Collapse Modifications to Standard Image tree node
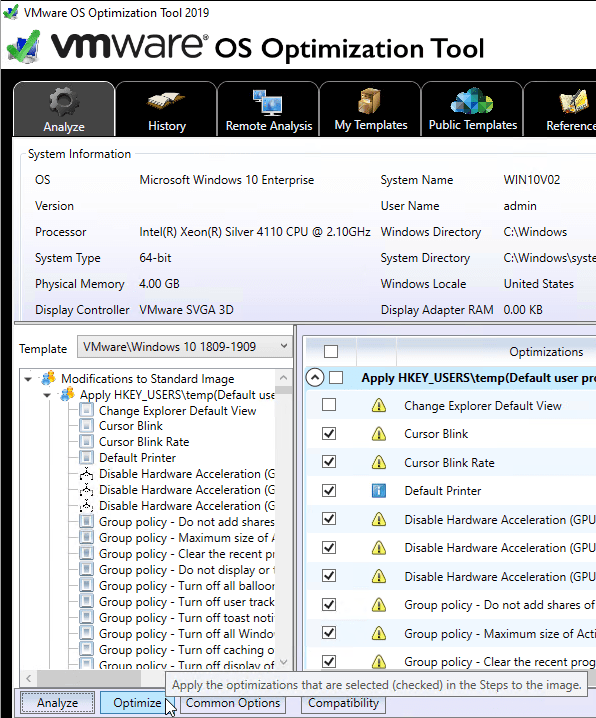The height and width of the screenshot is (718, 596). pos(28,379)
